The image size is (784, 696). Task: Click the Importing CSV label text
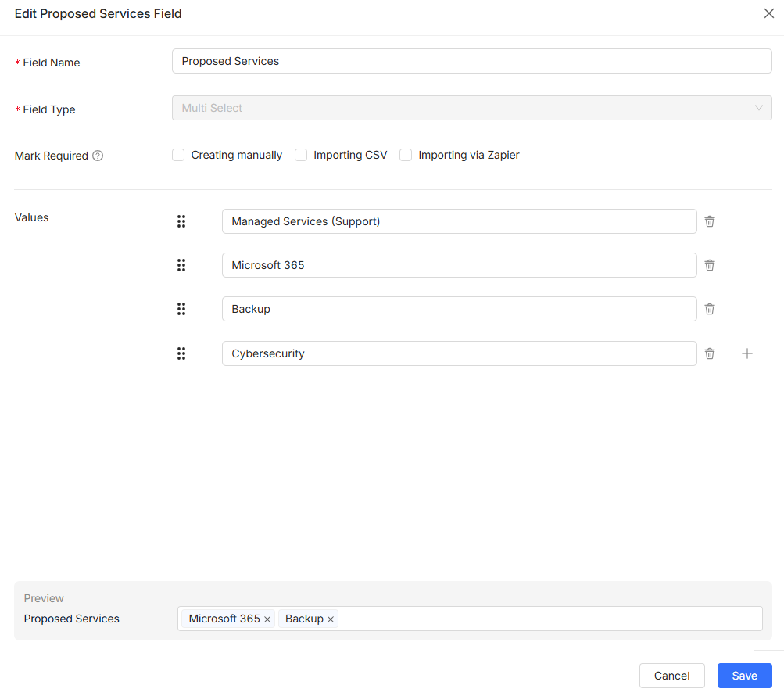(350, 155)
